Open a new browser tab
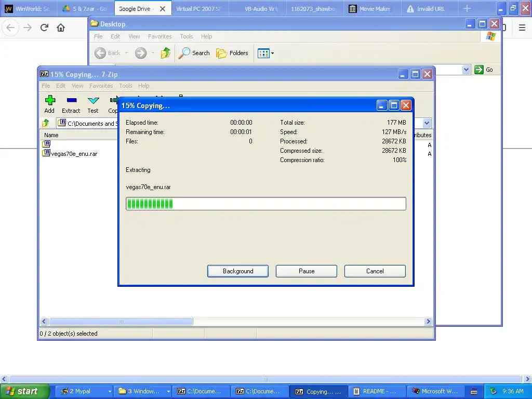532x399 pixels. tap(467, 8)
